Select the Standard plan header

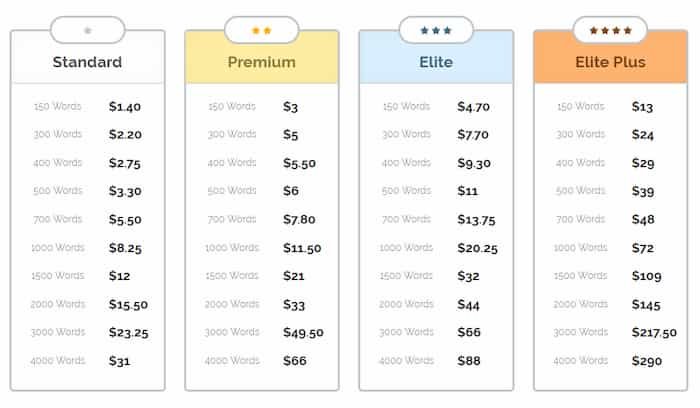(88, 62)
